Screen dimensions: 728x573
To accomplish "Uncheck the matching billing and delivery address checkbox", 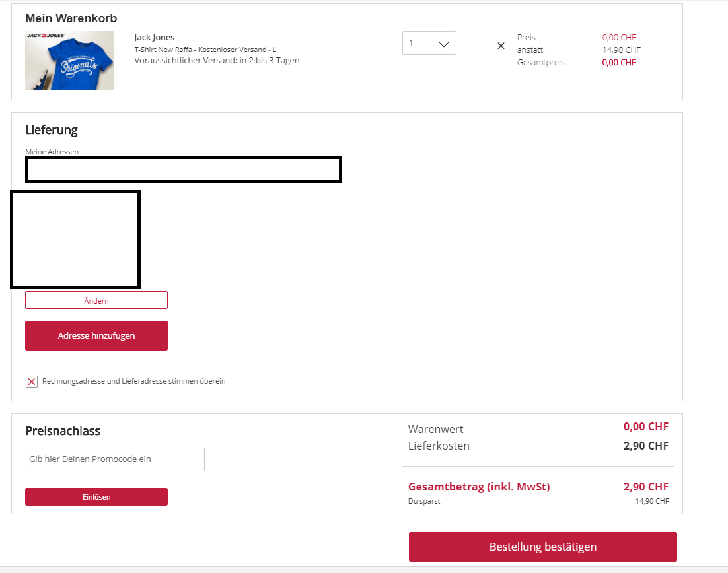I will (x=32, y=382).
